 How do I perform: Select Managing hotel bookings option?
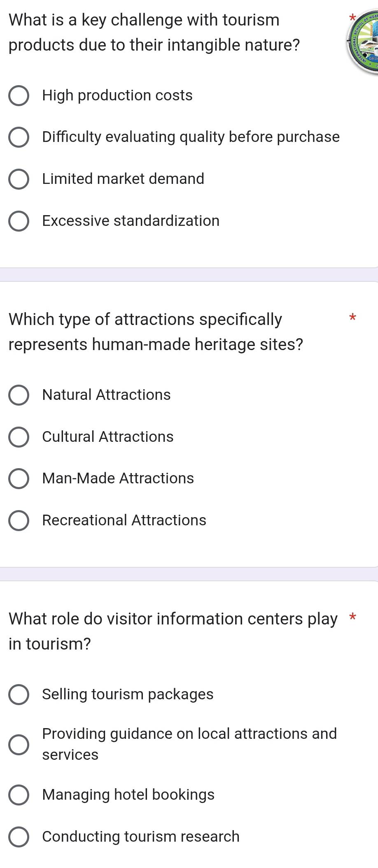point(19,795)
